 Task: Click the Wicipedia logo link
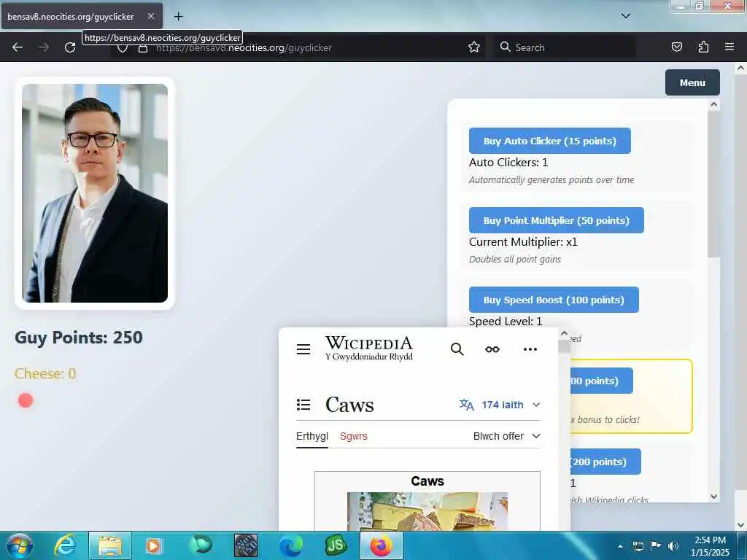(368, 349)
